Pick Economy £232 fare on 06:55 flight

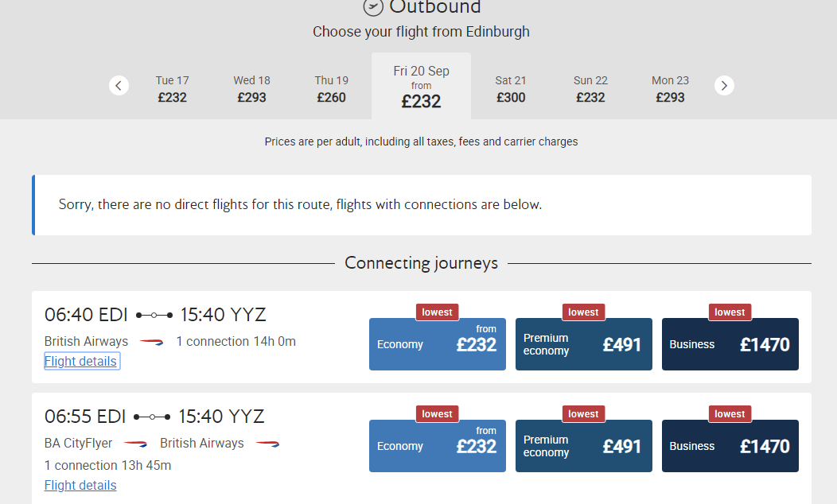tap(438, 446)
